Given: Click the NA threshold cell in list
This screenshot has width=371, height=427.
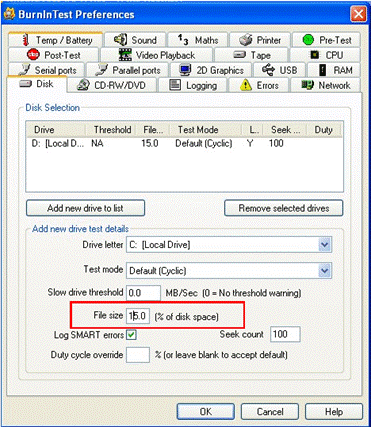Looking at the screenshot, I should [x=97, y=144].
